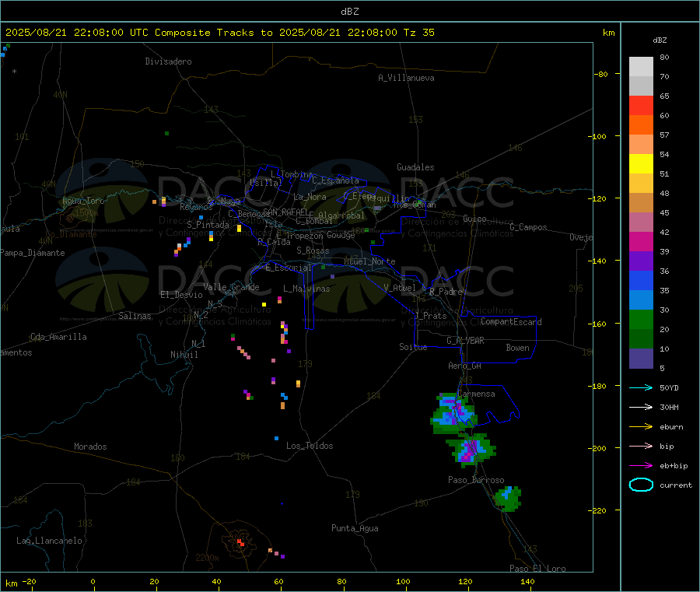
Task: Click the 'C_Campos' label
Action: (x=529, y=227)
